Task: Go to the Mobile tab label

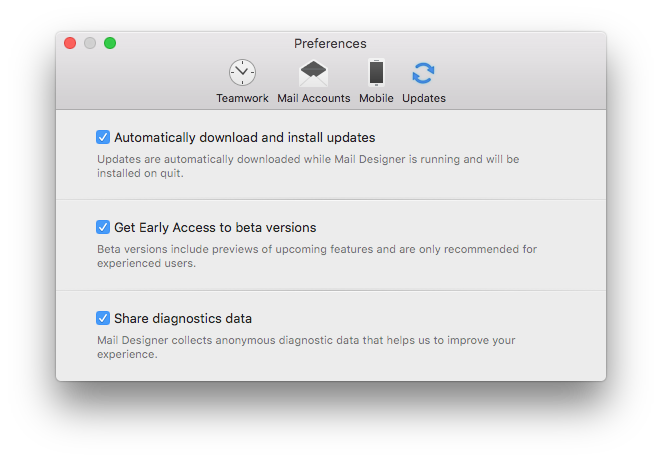Action: (376, 98)
